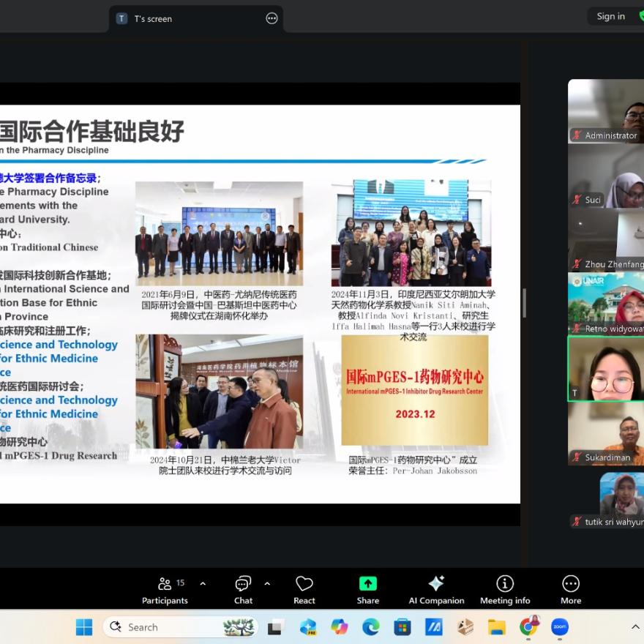Screen dimensions: 644x644
Task: Expand Chat options caret
Action: click(267, 583)
